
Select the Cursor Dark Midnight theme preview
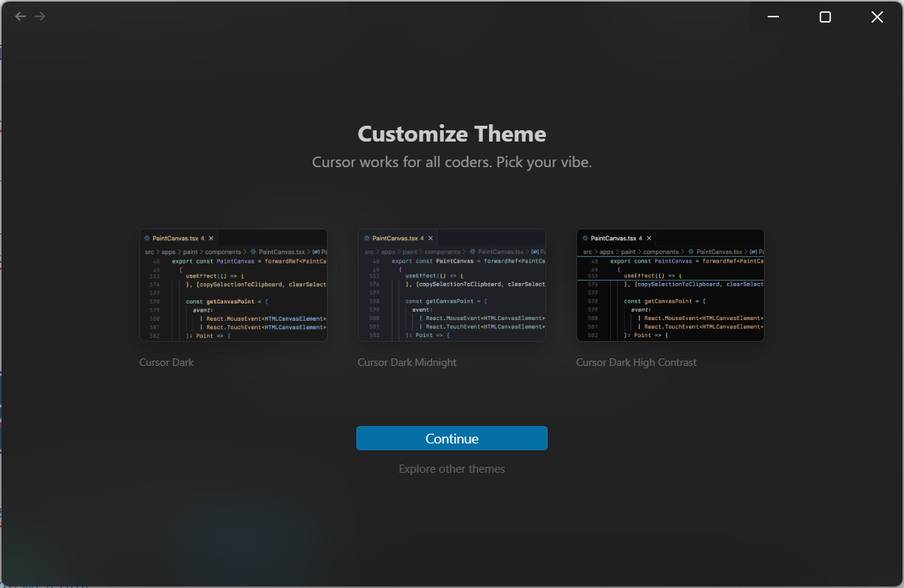pyautogui.click(x=452, y=285)
